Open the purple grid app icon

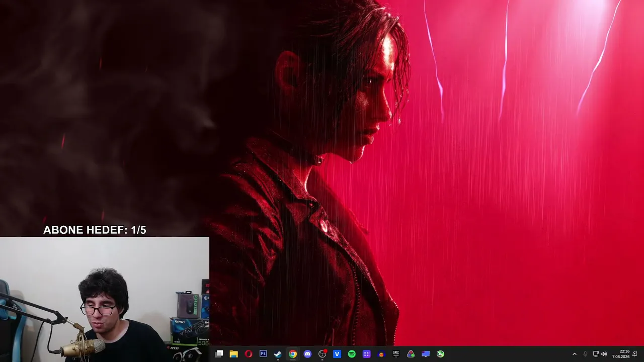coord(367,354)
